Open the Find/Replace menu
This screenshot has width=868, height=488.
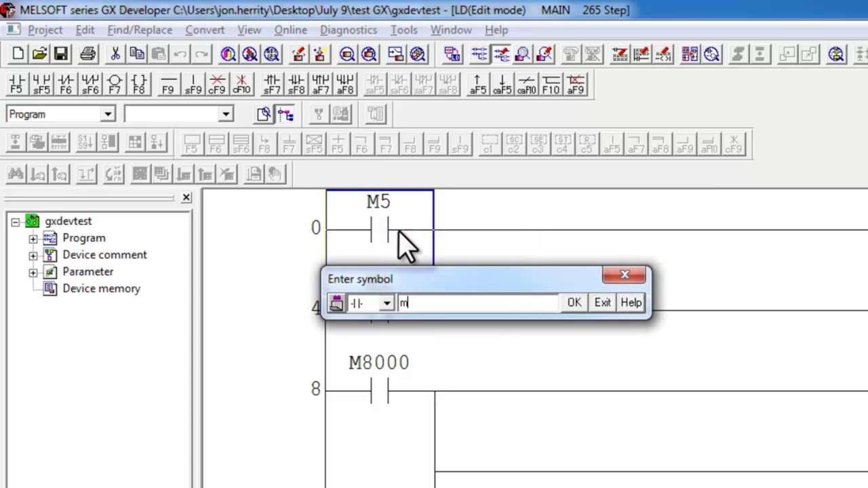(x=140, y=30)
